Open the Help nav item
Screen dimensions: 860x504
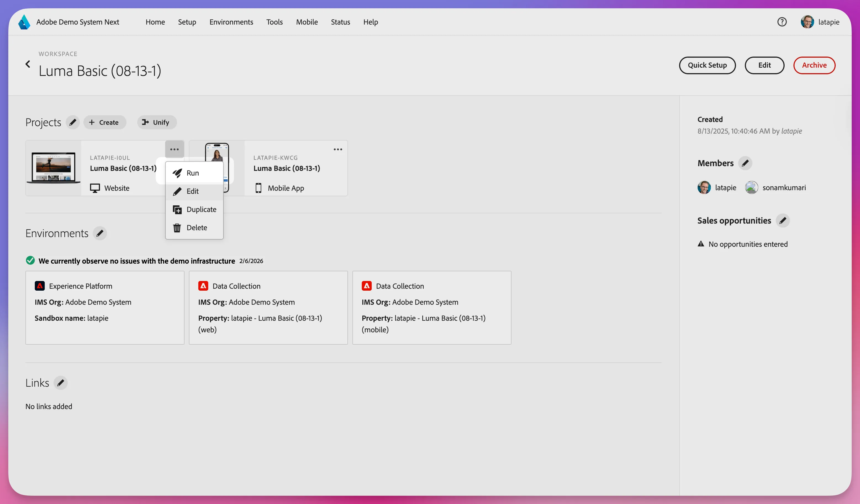coord(370,22)
